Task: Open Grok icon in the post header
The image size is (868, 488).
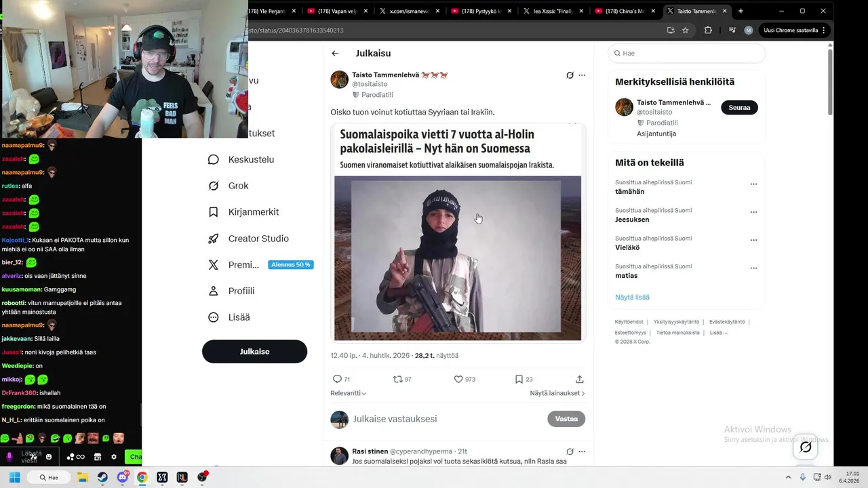Action: [570, 75]
